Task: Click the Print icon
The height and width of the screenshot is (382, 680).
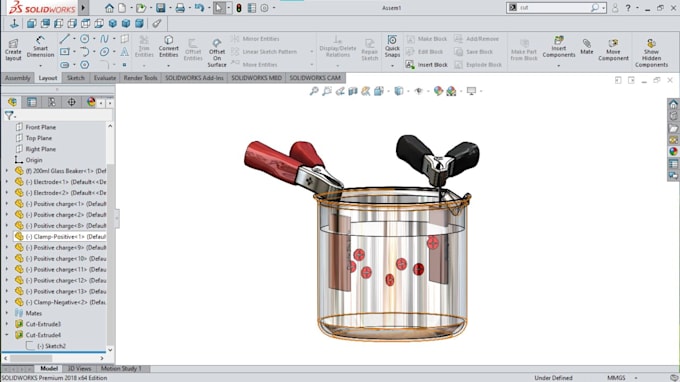Action: [x=180, y=8]
